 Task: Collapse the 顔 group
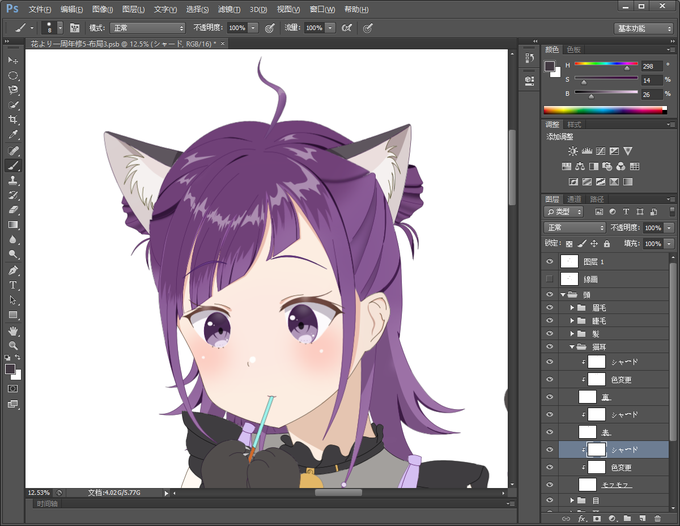coord(563,294)
